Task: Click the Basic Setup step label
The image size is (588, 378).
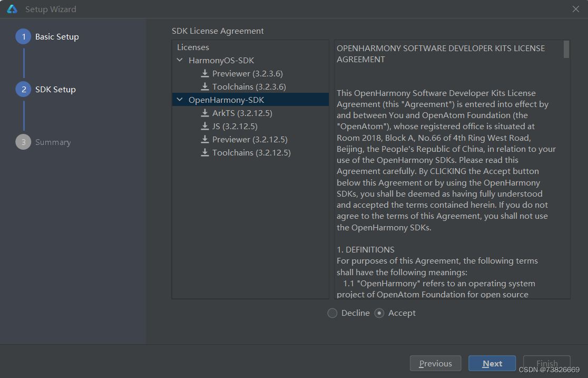Action: (x=57, y=37)
